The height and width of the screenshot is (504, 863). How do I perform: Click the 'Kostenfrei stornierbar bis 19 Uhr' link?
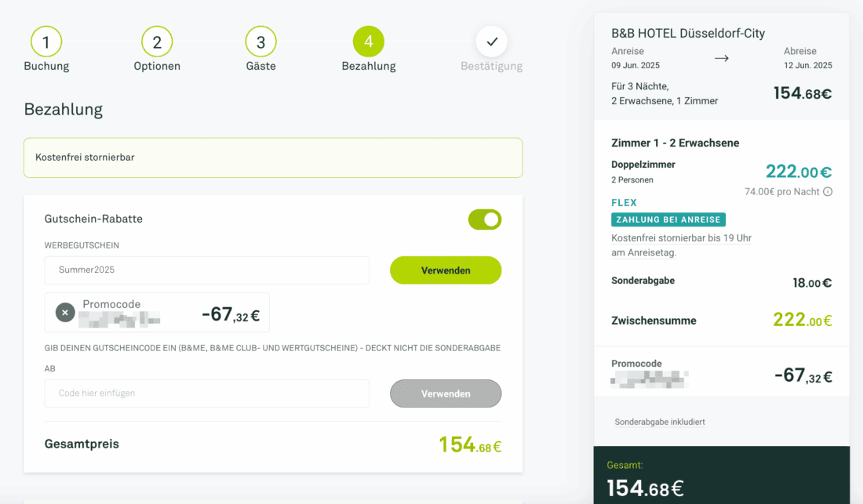(681, 238)
